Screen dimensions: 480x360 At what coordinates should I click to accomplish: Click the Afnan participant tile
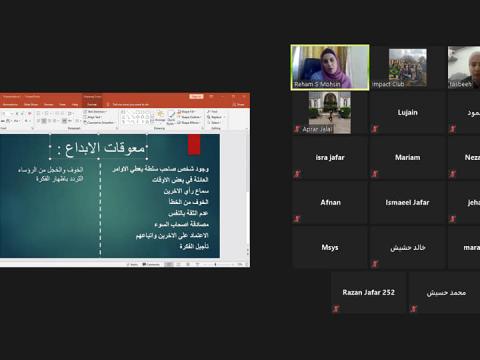[x=330, y=203]
